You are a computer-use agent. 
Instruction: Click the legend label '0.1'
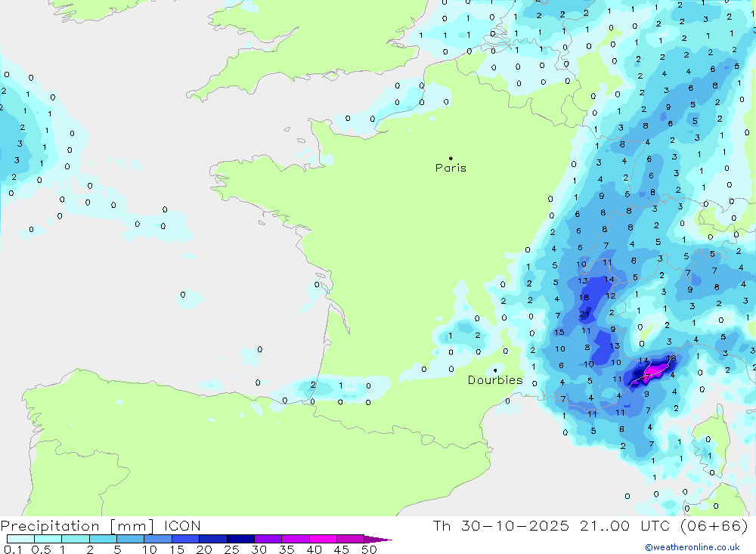(x=13, y=549)
